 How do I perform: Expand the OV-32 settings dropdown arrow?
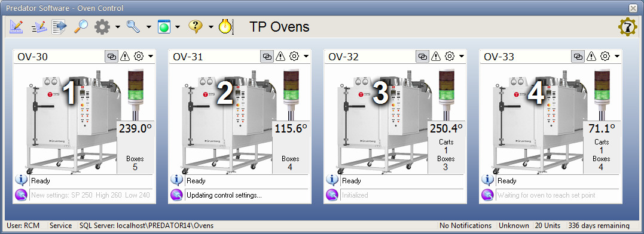tap(461, 57)
